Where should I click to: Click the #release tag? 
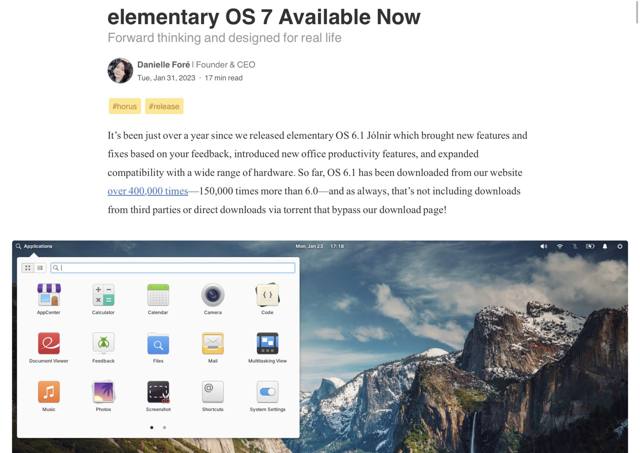164,106
